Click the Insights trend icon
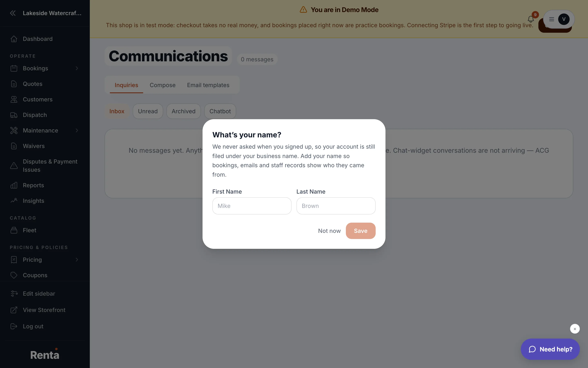Viewport: 588px width, 368px height. point(14,201)
